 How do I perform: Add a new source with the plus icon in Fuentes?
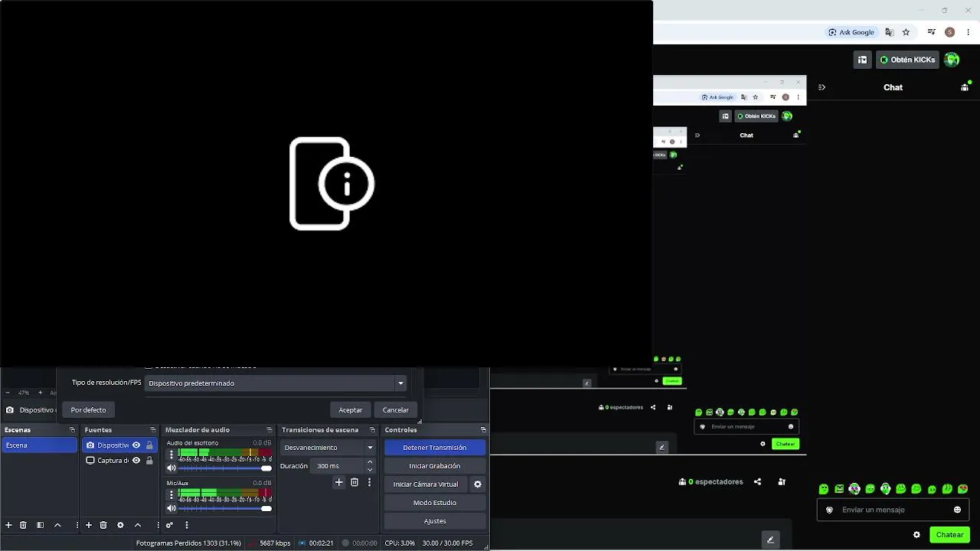tap(89, 525)
